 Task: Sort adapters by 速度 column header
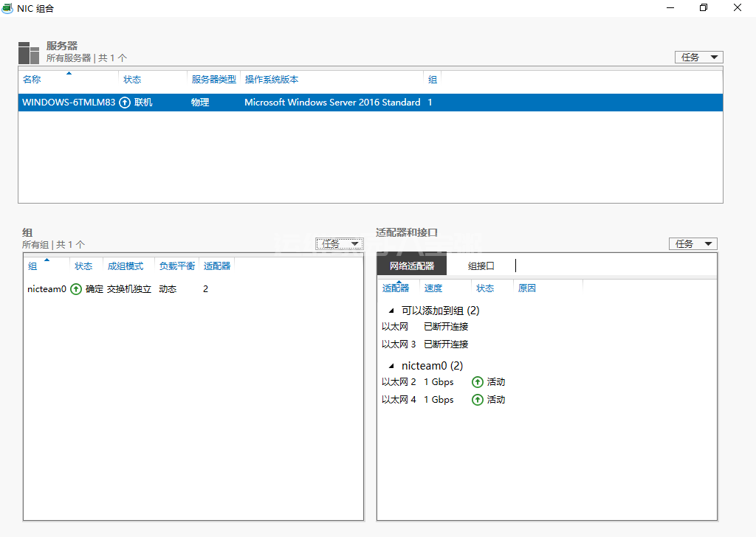click(433, 288)
